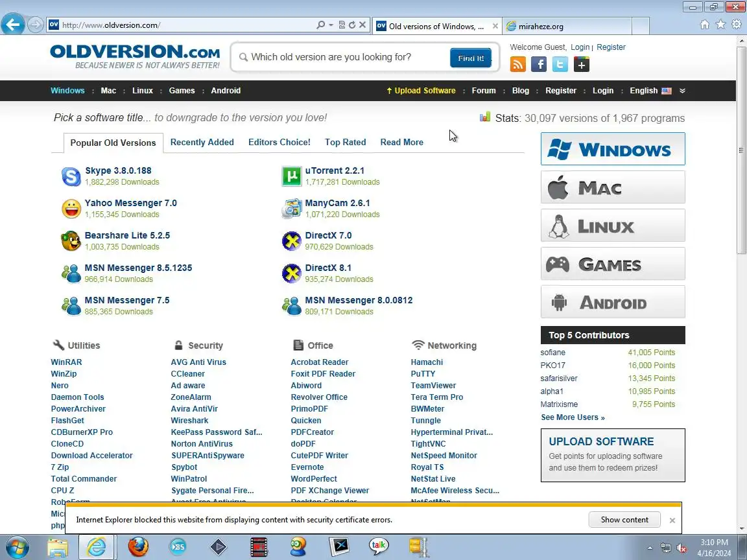747x560 pixels.
Task: Open the Upload Software navigation link
Action: (x=421, y=91)
